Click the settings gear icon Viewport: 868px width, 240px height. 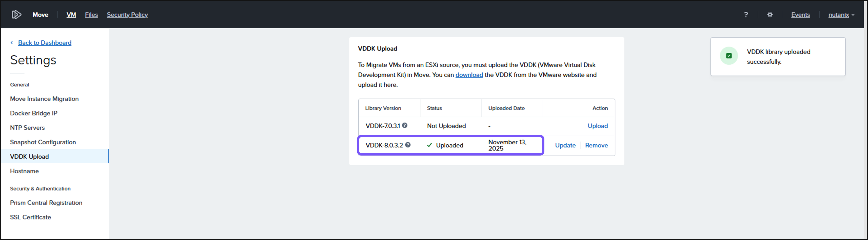pos(770,14)
